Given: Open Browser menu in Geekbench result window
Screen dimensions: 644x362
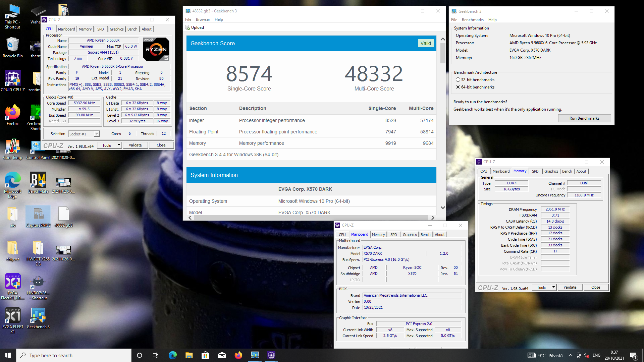Looking at the screenshot, I should click(x=203, y=19).
